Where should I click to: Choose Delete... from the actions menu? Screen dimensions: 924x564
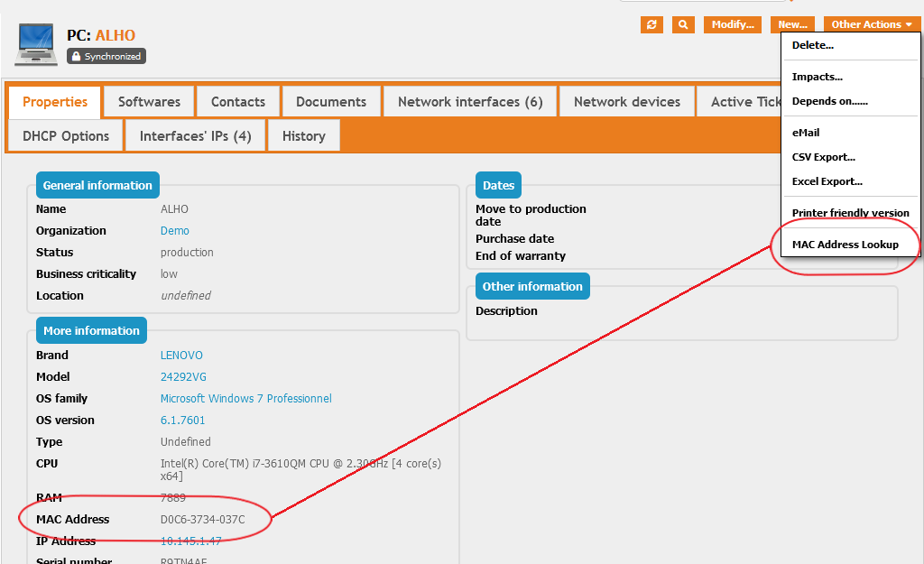pos(812,45)
